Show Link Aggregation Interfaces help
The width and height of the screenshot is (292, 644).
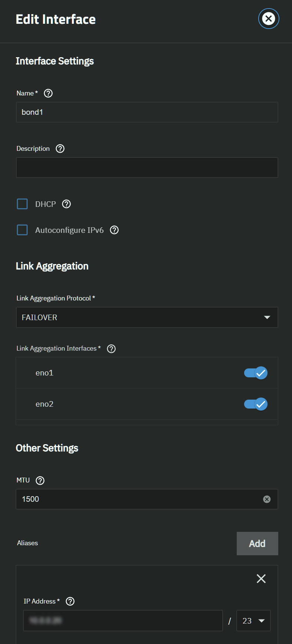click(111, 349)
